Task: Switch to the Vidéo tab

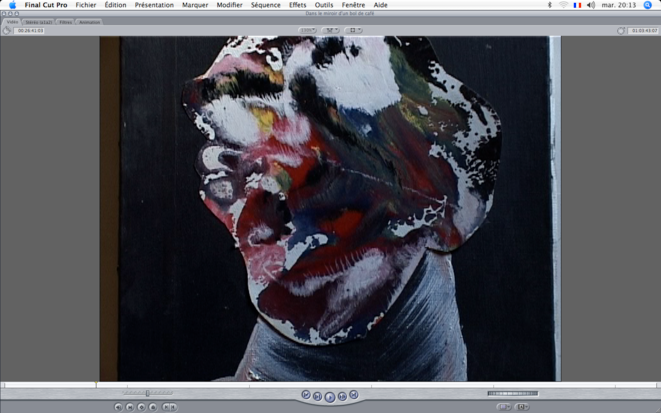Action: pos(12,21)
